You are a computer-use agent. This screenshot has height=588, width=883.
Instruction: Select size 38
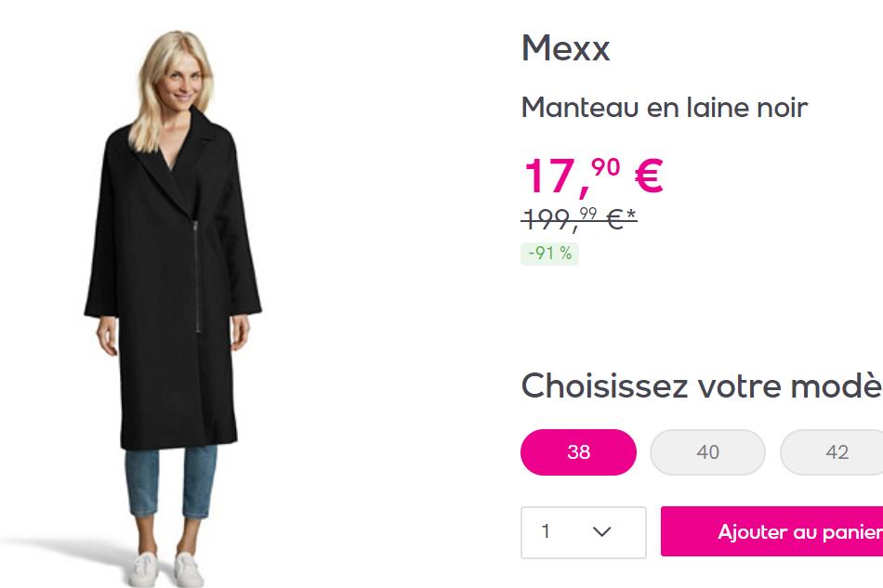(x=578, y=452)
